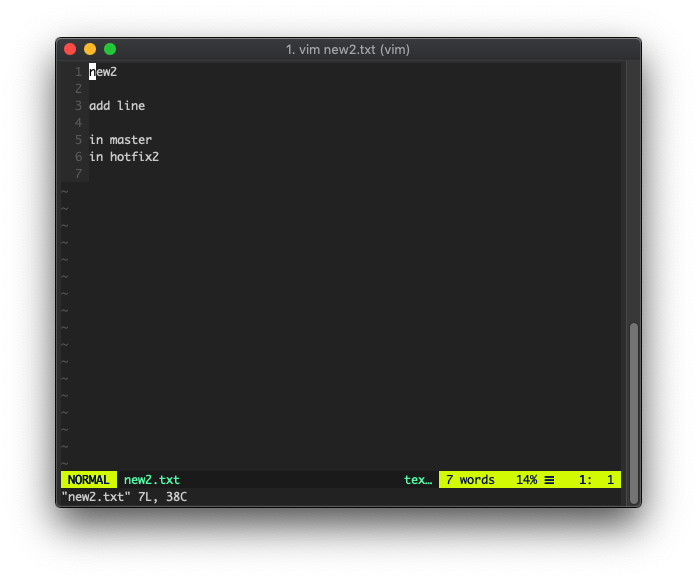Click line number 6 in the gutter

pos(79,156)
